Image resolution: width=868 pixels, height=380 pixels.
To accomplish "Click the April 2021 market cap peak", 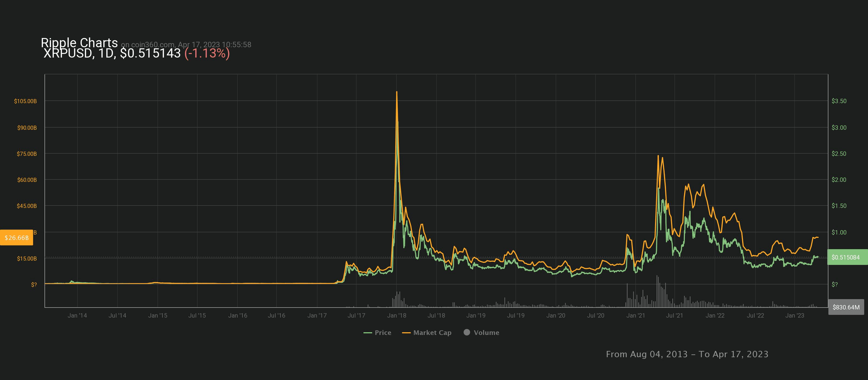I will (x=658, y=156).
